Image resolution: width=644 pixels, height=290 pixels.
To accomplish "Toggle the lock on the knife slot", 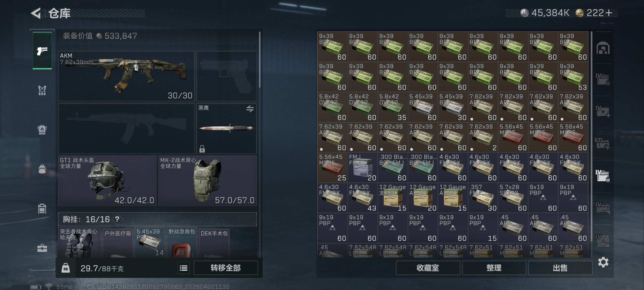I will (202, 149).
